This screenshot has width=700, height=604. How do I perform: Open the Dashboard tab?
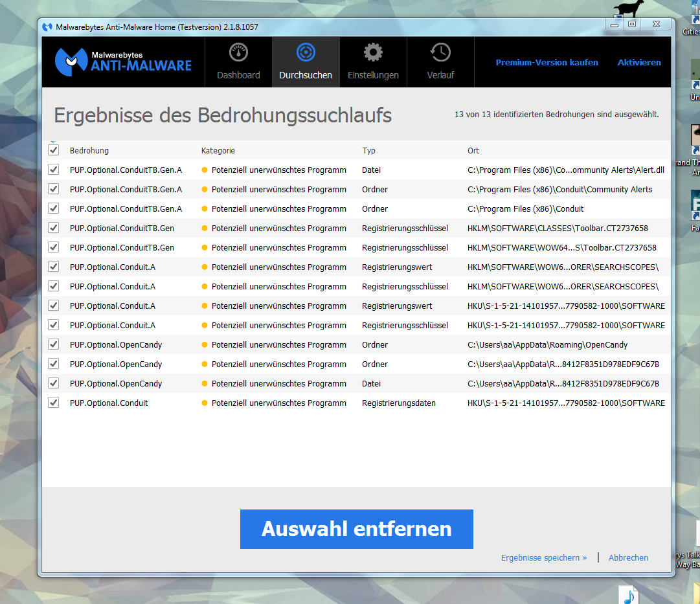coord(238,62)
